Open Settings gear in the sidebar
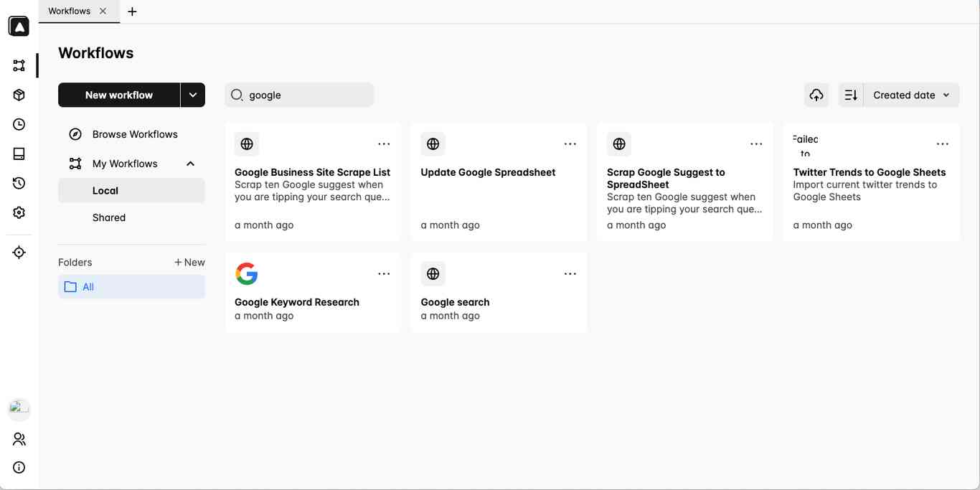The image size is (980, 490). (x=18, y=212)
